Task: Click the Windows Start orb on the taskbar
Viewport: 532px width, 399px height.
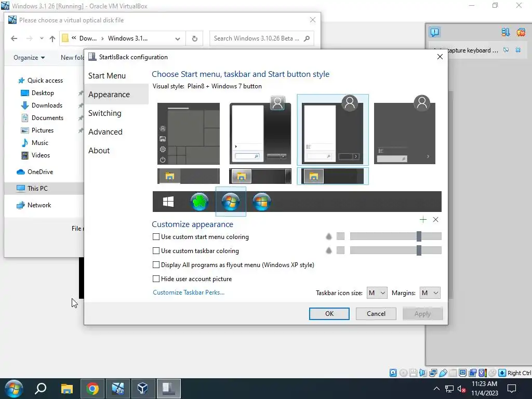Action: click(x=14, y=389)
